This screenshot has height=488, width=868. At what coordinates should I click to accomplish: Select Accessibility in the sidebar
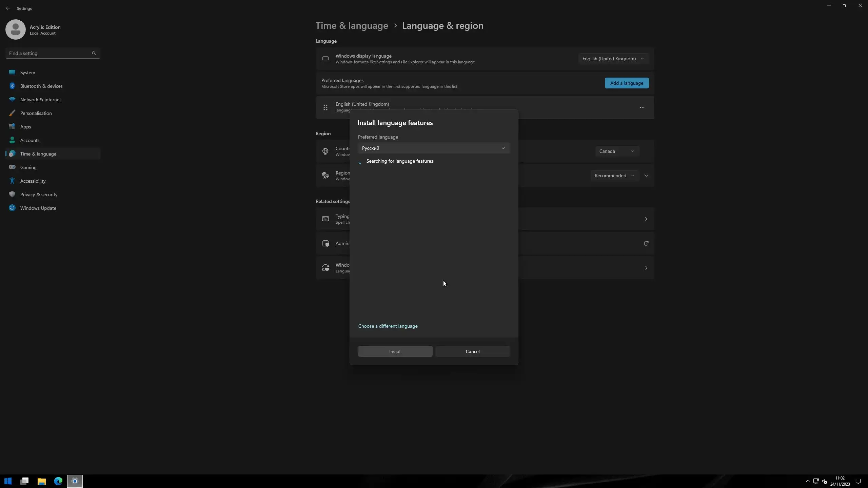[x=33, y=181]
